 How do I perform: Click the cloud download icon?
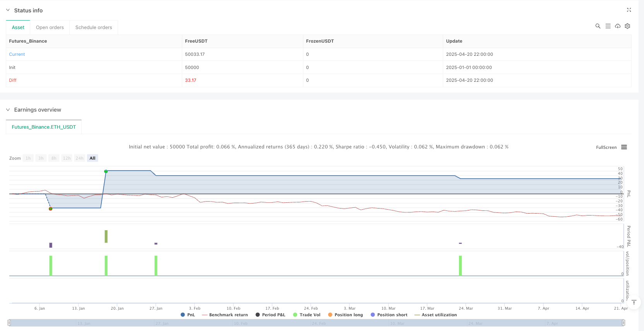618,26
